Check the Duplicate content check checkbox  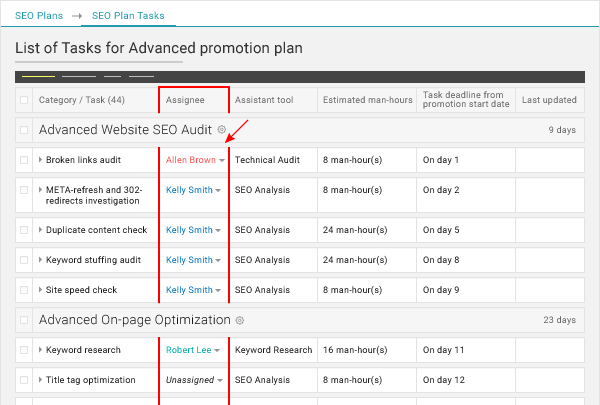[x=24, y=230]
